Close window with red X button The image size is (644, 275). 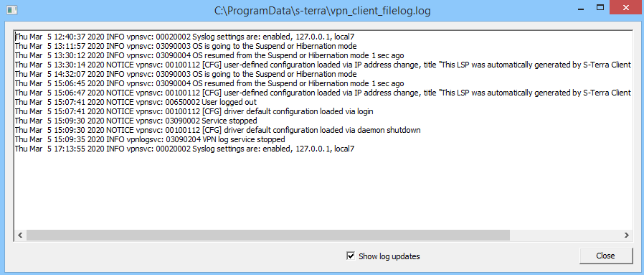coord(625,7)
